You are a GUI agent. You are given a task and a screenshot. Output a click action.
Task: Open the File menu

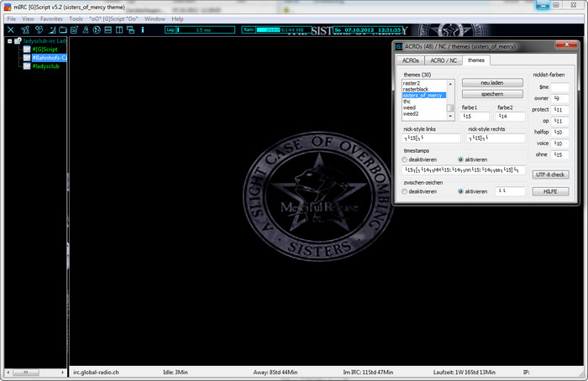11,18
